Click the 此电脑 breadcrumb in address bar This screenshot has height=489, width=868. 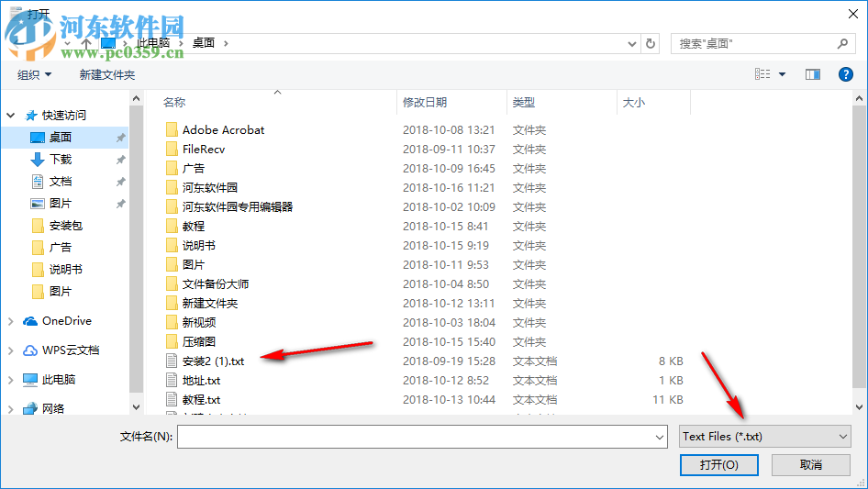pyautogui.click(x=153, y=42)
